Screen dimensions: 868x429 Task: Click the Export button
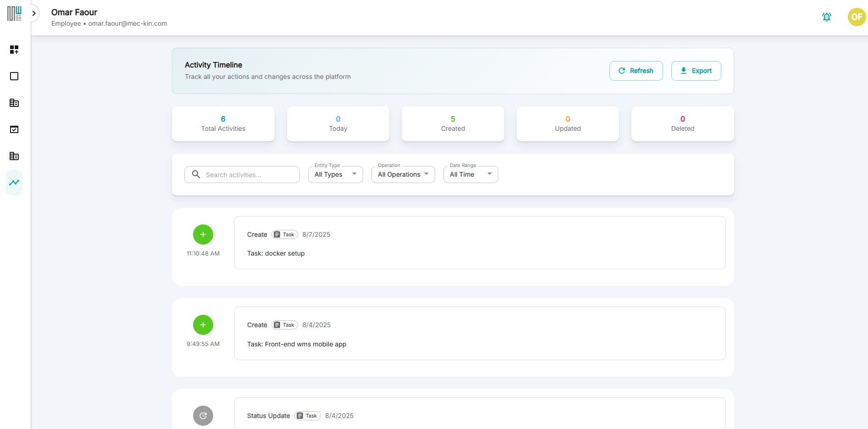(x=696, y=71)
